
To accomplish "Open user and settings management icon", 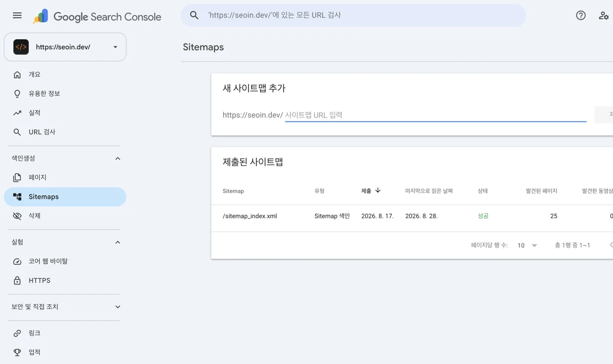I will click(604, 15).
